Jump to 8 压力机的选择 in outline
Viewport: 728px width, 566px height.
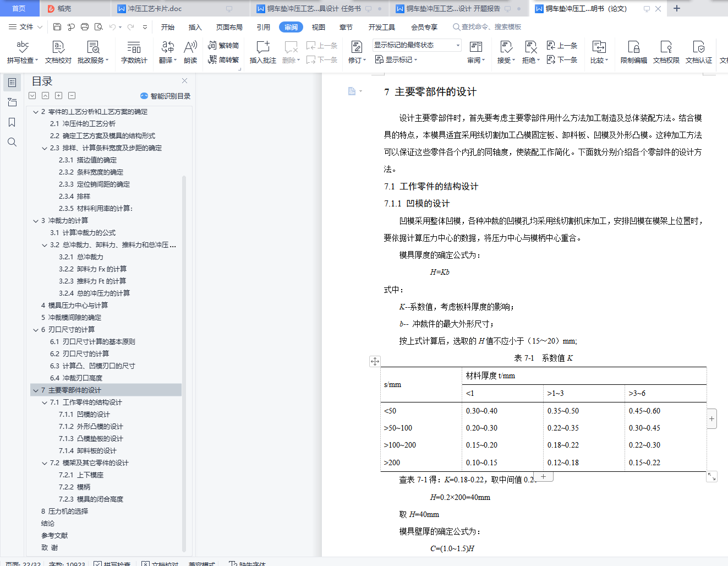coord(64,511)
